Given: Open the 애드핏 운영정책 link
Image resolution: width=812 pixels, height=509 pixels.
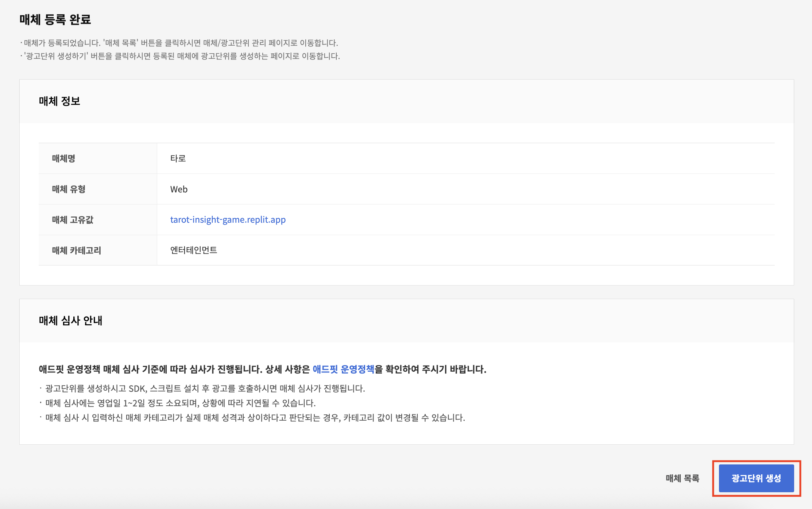Looking at the screenshot, I should (343, 369).
